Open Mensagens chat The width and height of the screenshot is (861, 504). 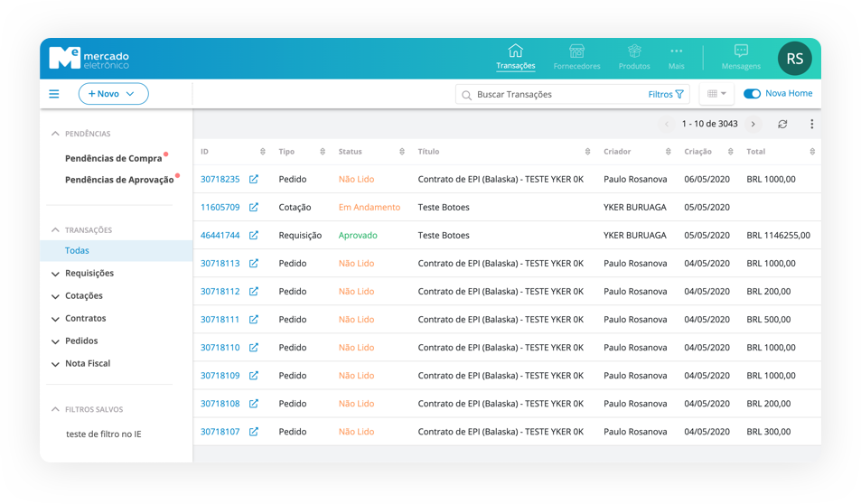tap(741, 57)
